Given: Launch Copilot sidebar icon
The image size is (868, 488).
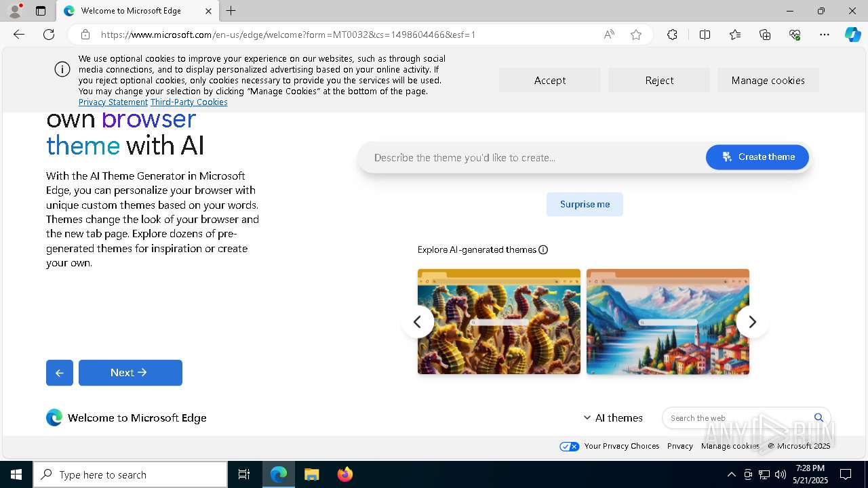Looking at the screenshot, I should 852,35.
